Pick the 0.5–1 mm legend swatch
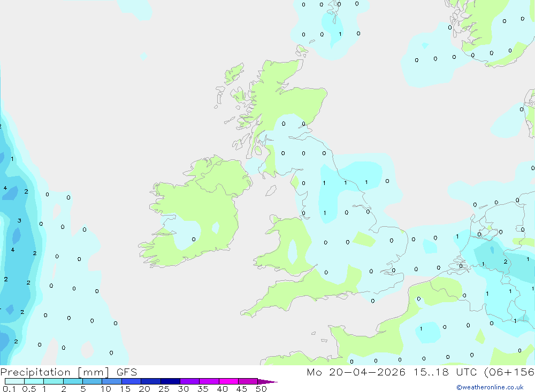Viewport: 535px width, 392px height. pos(34,381)
